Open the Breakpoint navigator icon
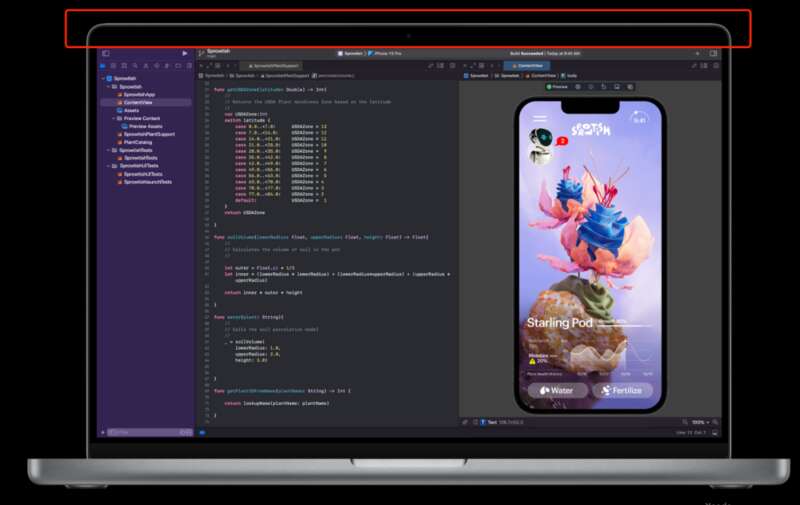Image resolution: width=800 pixels, height=505 pixels. pyautogui.click(x=178, y=66)
